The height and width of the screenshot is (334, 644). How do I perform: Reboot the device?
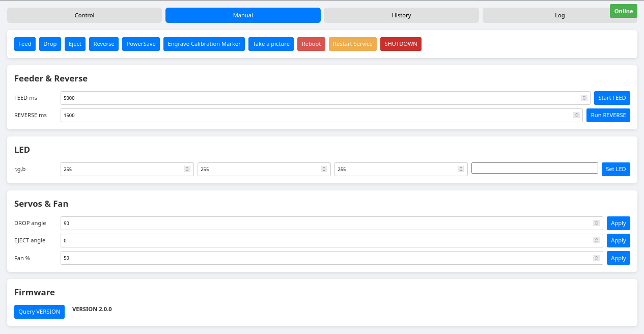tap(311, 44)
